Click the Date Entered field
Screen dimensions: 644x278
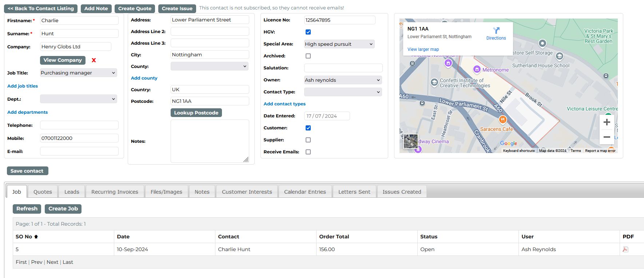[327, 116]
